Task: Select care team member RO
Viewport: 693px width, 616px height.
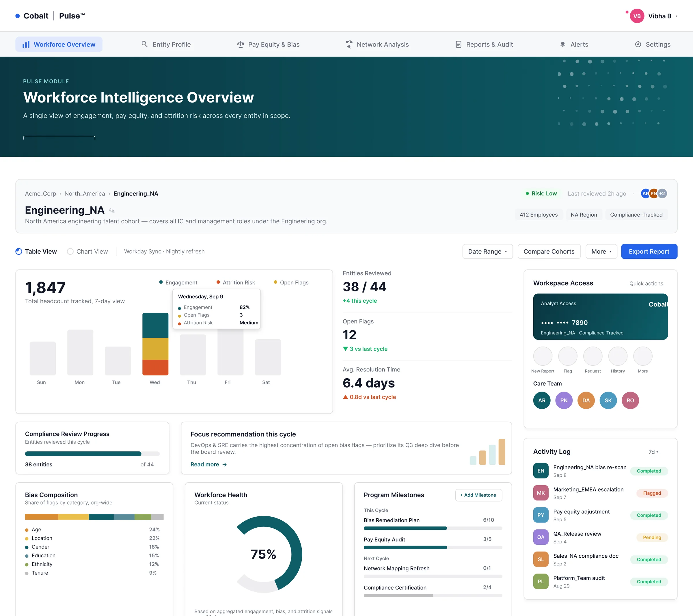Action: point(630,400)
